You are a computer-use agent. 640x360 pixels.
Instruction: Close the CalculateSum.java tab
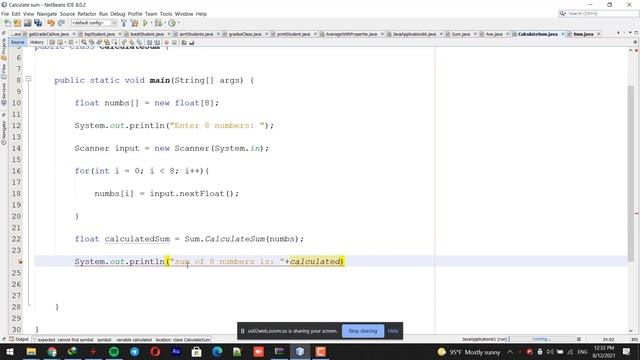[x=562, y=34]
